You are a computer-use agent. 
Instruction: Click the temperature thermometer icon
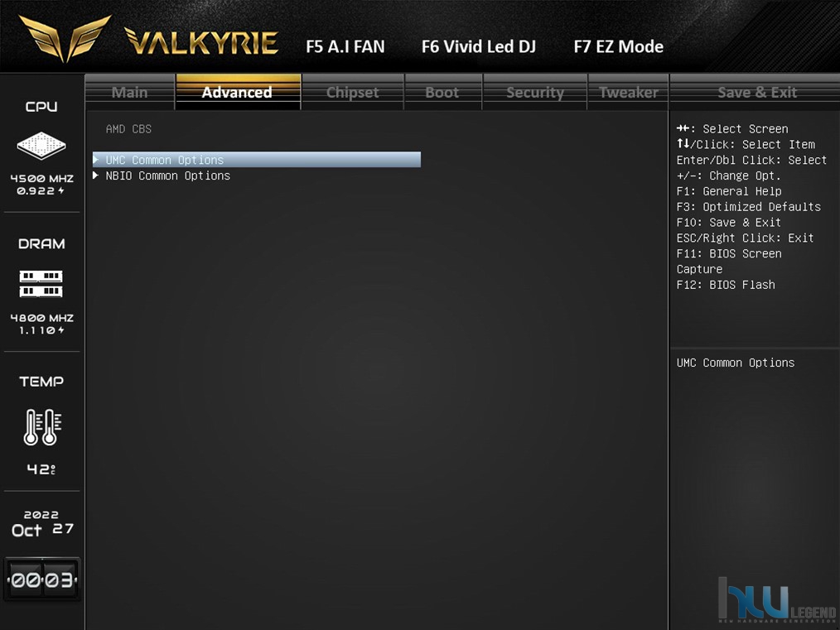coord(42,427)
